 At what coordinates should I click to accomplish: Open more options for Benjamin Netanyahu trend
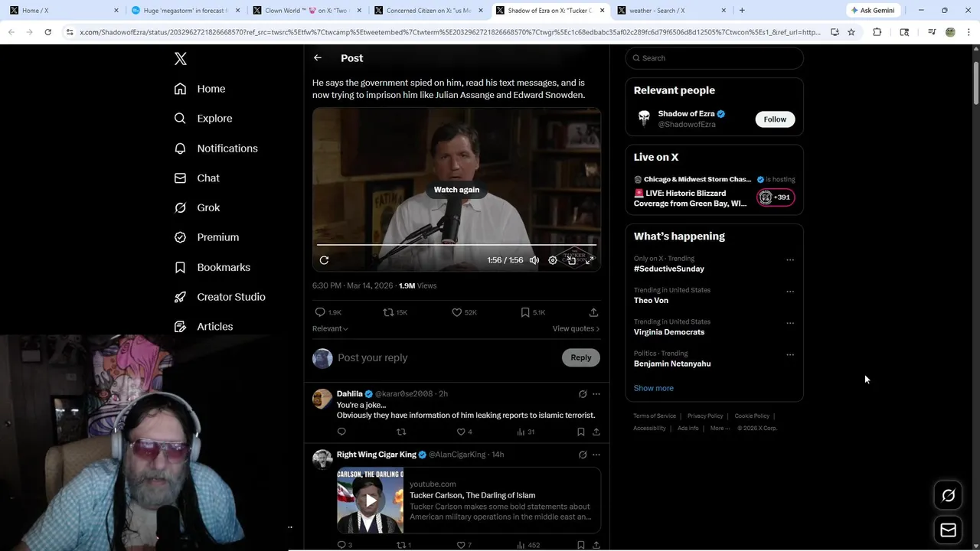tap(790, 355)
